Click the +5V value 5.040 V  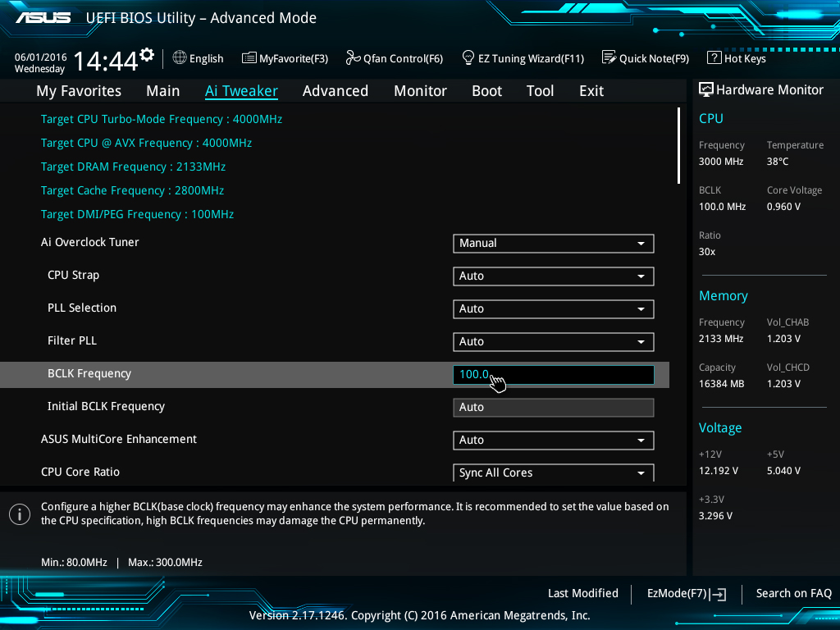click(783, 470)
